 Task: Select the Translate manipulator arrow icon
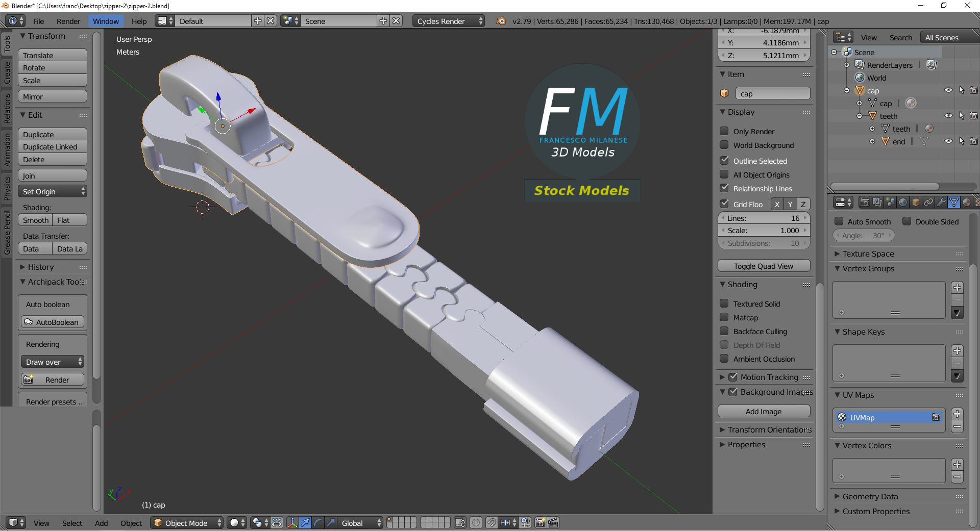305,523
